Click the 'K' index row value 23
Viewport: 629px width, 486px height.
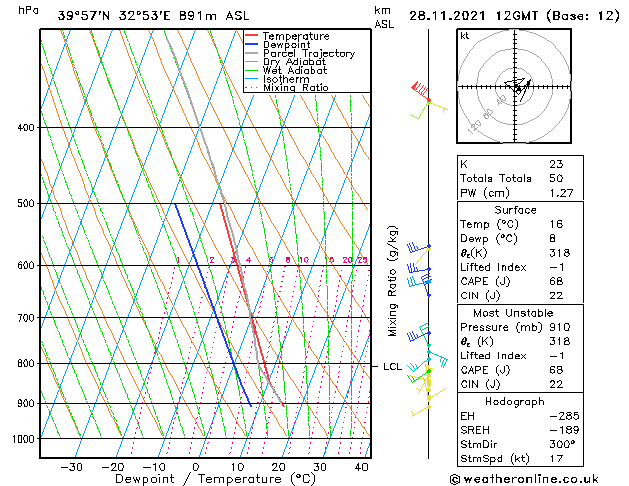coord(556,164)
